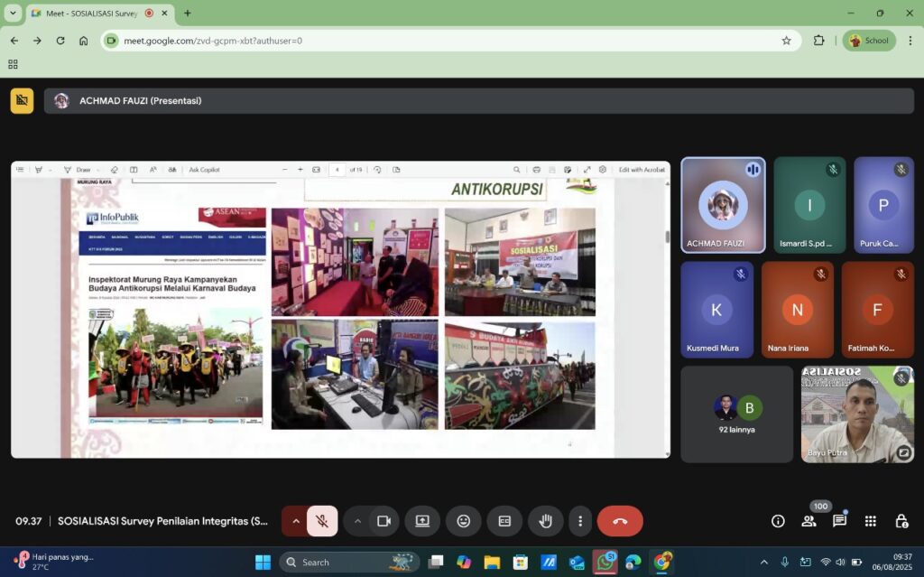Open meeting details info
This screenshot has height=577, width=924.
778,521
